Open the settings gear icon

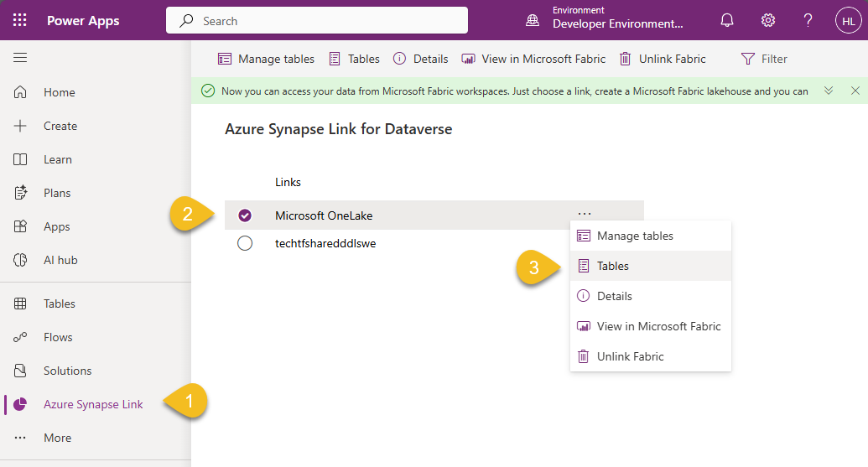768,20
